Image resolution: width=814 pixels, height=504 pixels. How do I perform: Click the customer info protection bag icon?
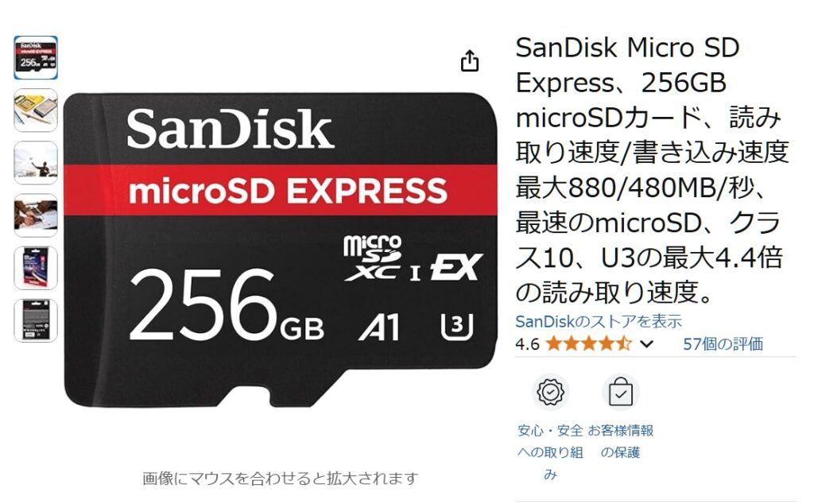(x=620, y=392)
